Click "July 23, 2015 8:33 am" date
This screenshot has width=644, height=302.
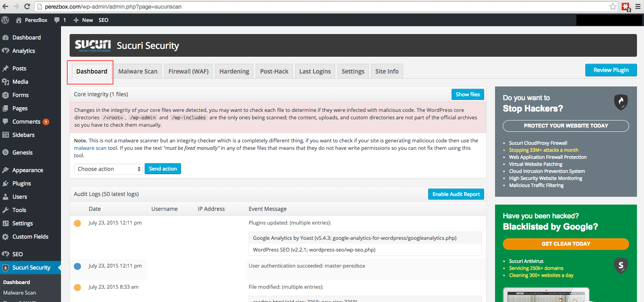(x=113, y=287)
